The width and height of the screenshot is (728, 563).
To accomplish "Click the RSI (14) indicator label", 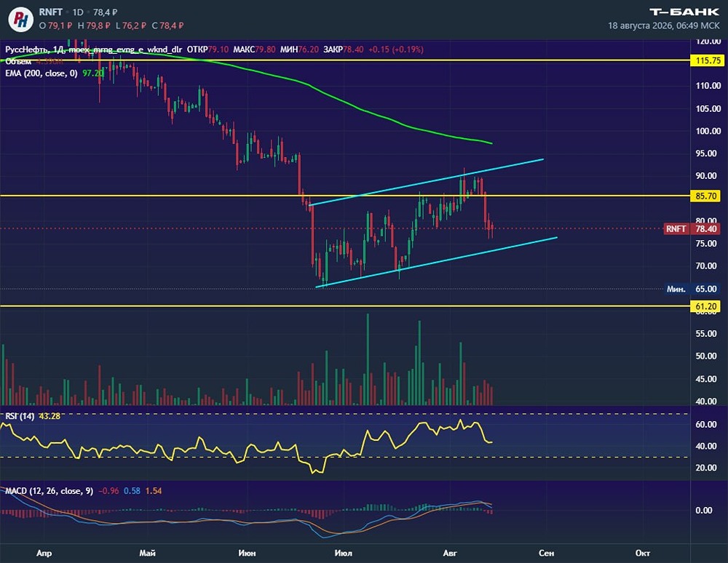I will 20,416.
